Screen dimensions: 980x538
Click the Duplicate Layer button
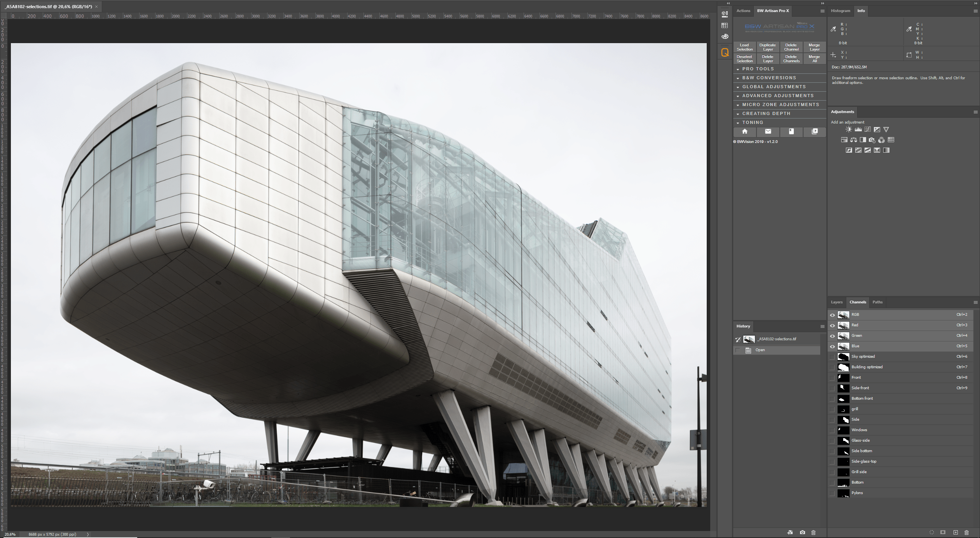pyautogui.click(x=768, y=47)
